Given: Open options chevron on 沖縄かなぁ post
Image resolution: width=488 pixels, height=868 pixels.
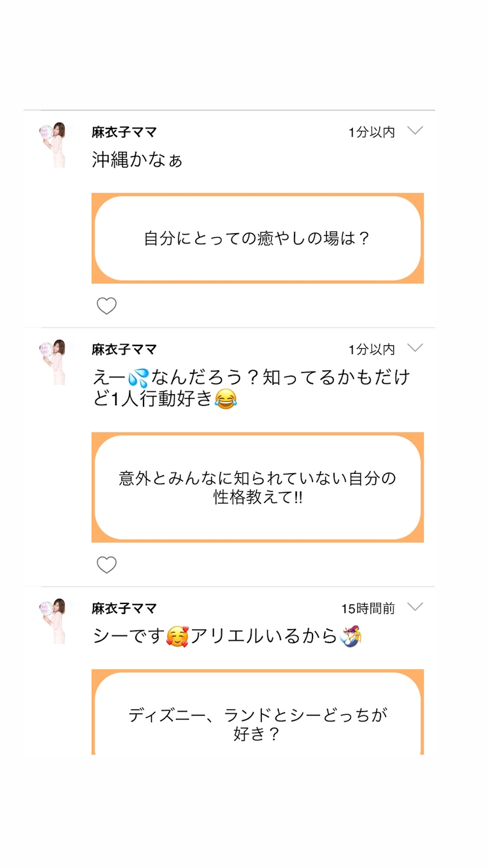Looking at the screenshot, I should pos(415,131).
